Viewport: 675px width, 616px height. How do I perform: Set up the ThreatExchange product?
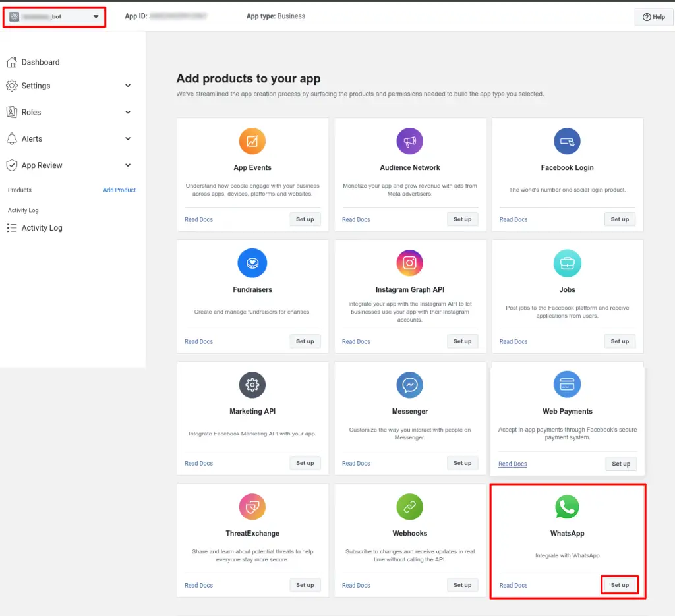[305, 585]
